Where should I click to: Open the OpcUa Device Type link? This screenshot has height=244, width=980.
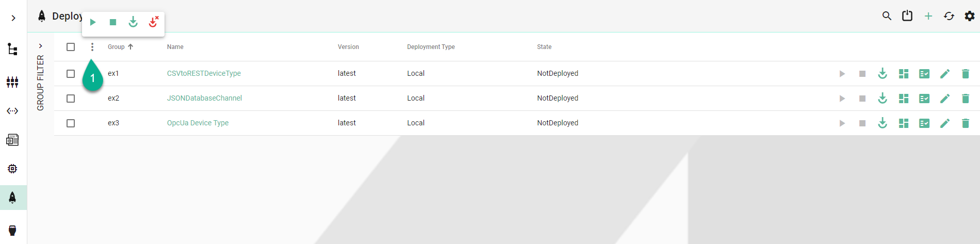coord(198,123)
